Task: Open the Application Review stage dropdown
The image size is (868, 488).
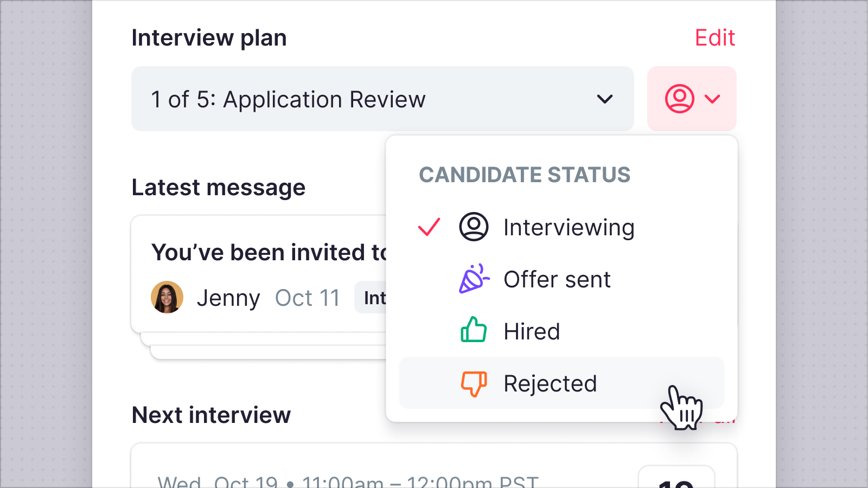Action: 382,99
